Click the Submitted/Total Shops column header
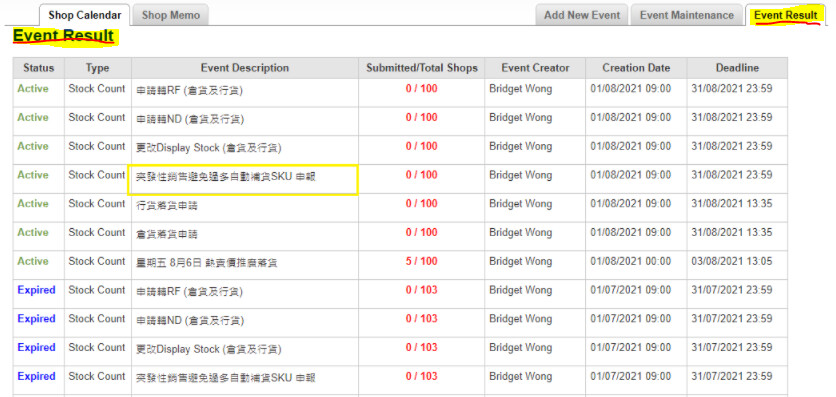Screen dimensions: 836x397 [x=422, y=68]
